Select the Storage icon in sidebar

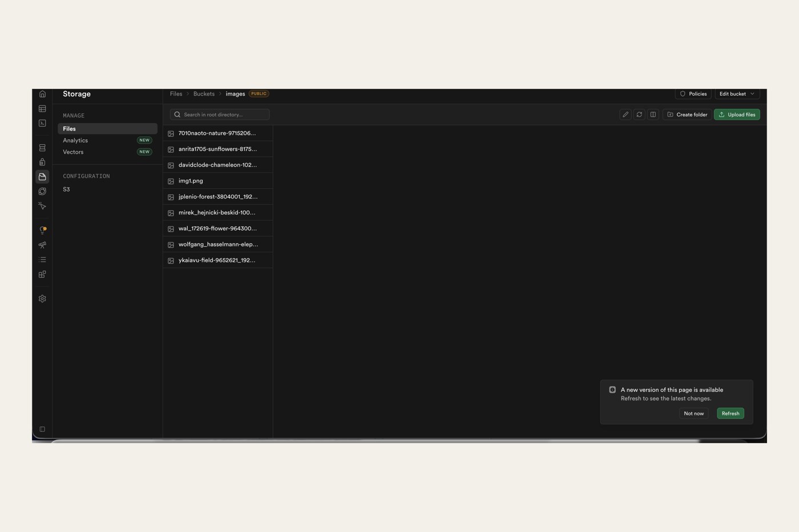pyautogui.click(x=42, y=177)
